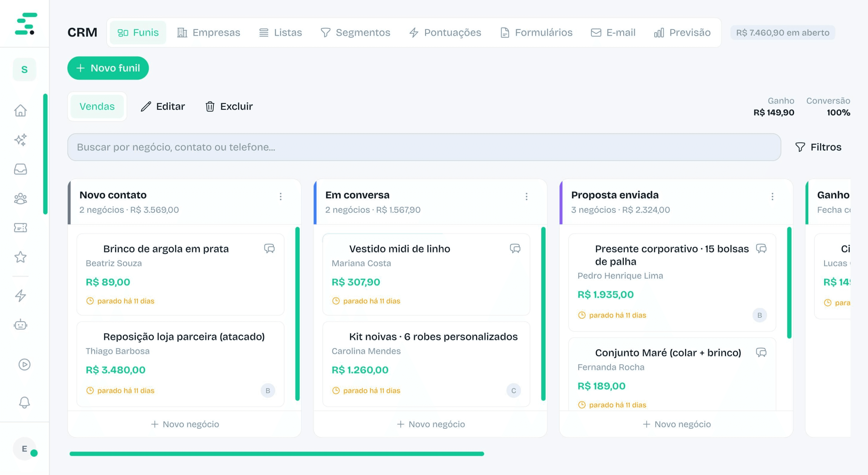Open chat icon on Conjunto Maré card
868x475 pixels.
click(761, 352)
